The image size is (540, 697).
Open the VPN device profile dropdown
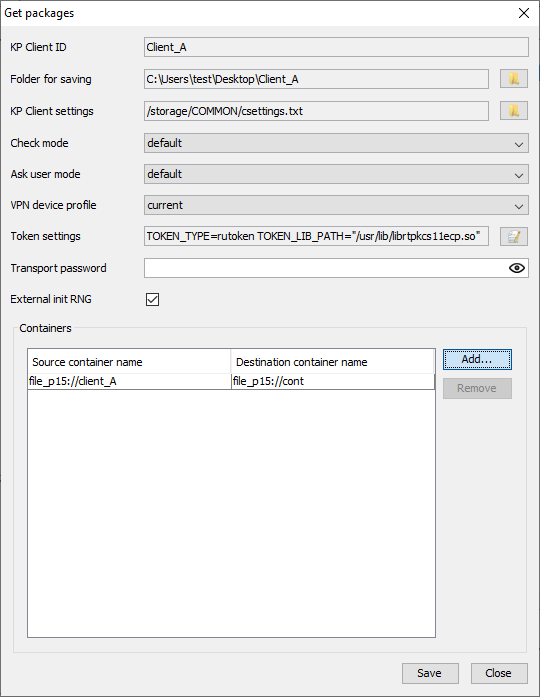[x=336, y=205]
